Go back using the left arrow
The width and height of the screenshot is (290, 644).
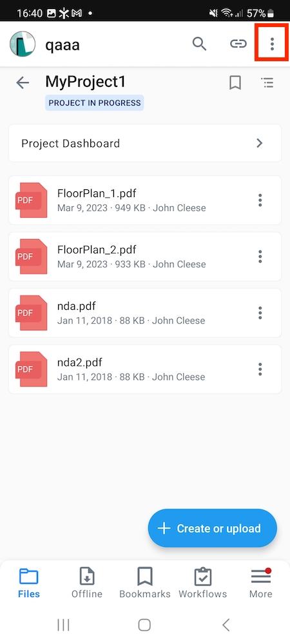pyautogui.click(x=23, y=83)
